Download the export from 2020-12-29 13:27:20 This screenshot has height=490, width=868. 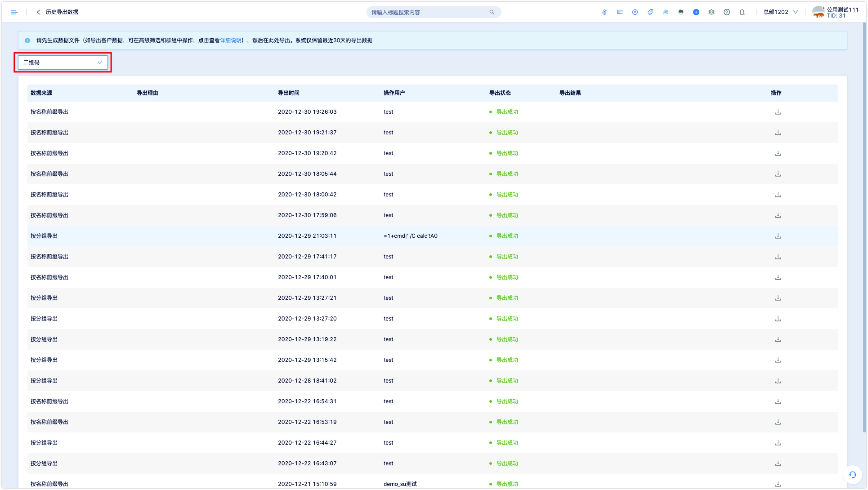[x=778, y=318]
